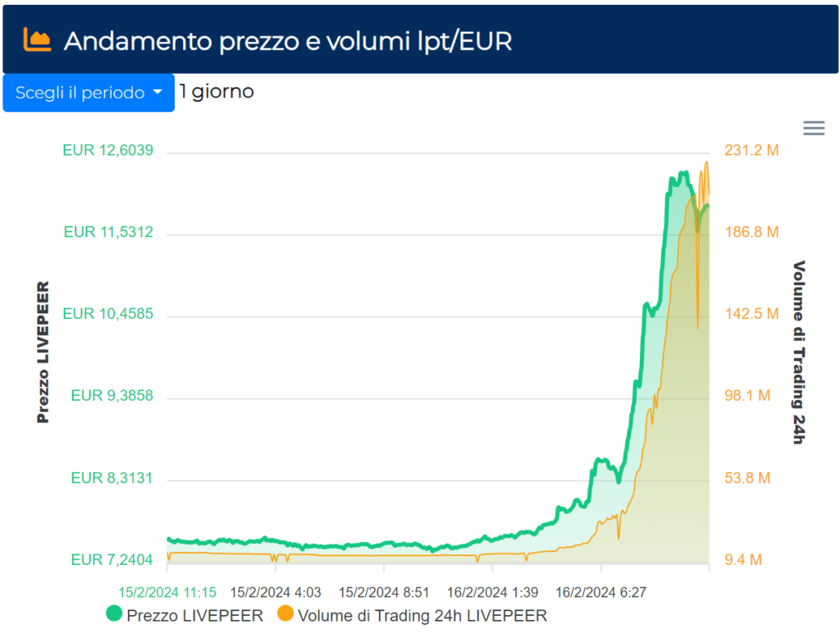Click the orange volume line peak
Screen dimensions: 840x633
click(x=706, y=163)
